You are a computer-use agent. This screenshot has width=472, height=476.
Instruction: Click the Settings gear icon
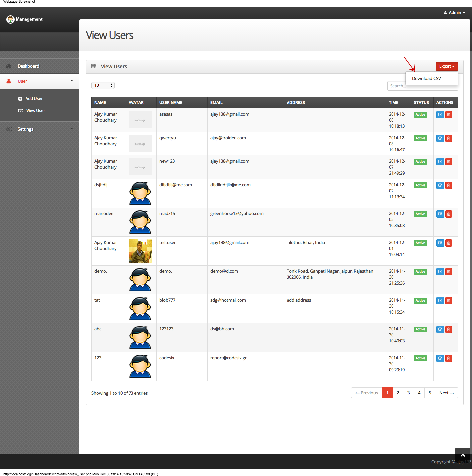click(9, 129)
